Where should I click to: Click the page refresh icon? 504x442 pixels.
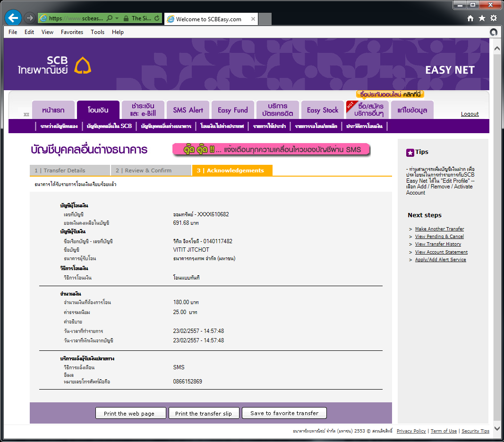(x=157, y=18)
